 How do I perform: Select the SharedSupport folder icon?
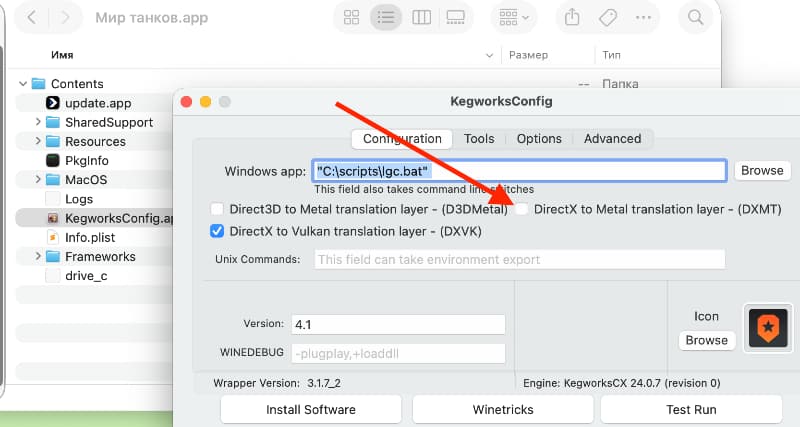click(53, 122)
